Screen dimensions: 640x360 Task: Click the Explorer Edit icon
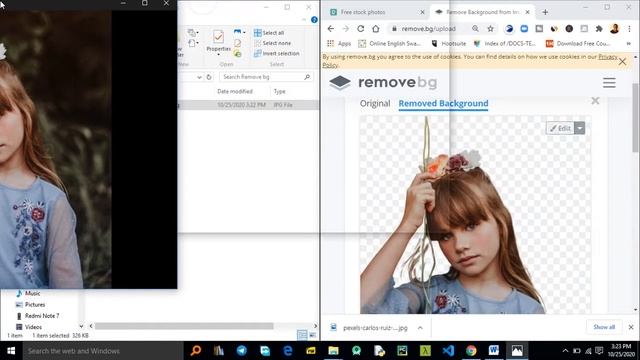point(238,43)
